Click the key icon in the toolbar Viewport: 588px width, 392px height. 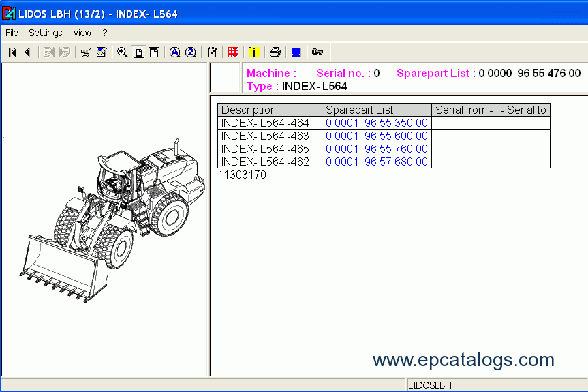(x=318, y=52)
